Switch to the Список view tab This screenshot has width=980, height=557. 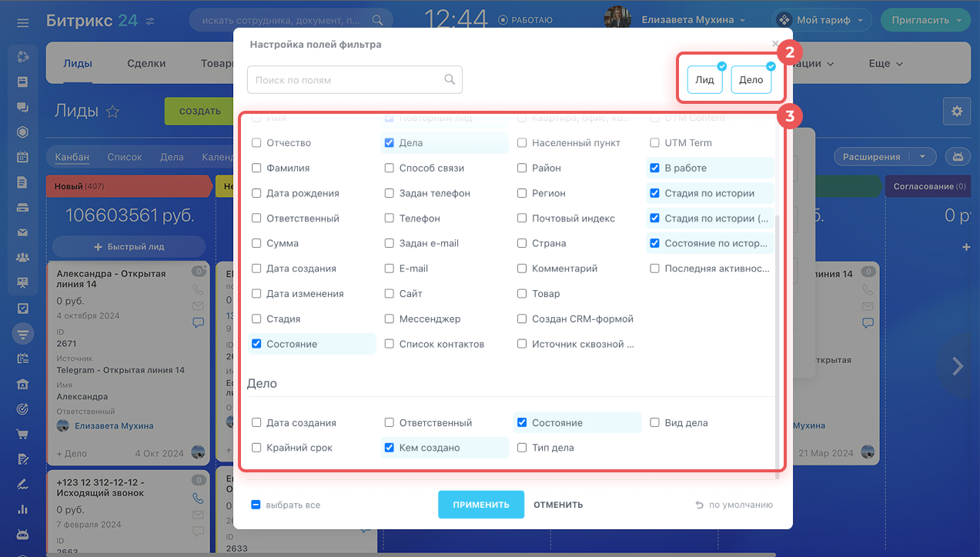pyautogui.click(x=125, y=157)
